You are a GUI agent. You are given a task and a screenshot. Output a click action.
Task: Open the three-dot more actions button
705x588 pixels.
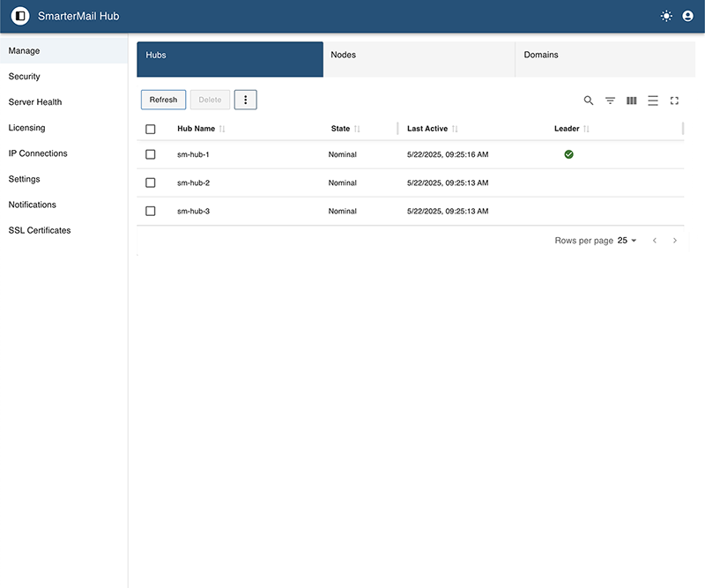[x=246, y=100]
